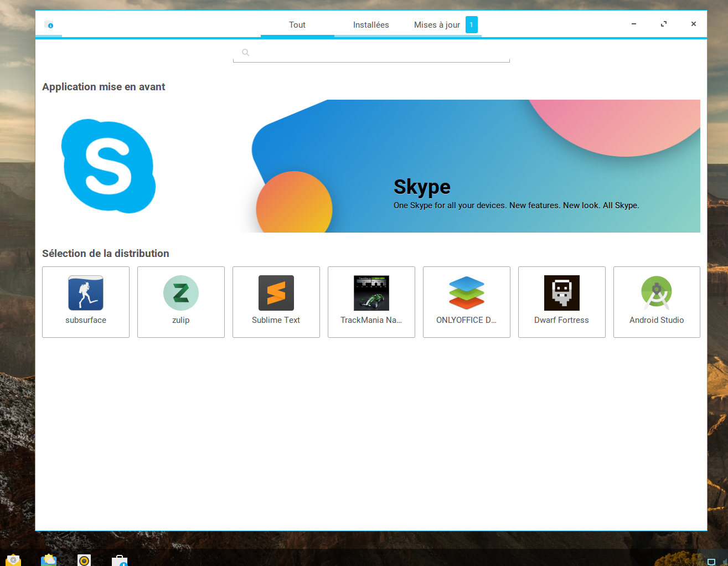This screenshot has height=566, width=728.
Task: Open the Android Studio icon
Action: point(657,293)
